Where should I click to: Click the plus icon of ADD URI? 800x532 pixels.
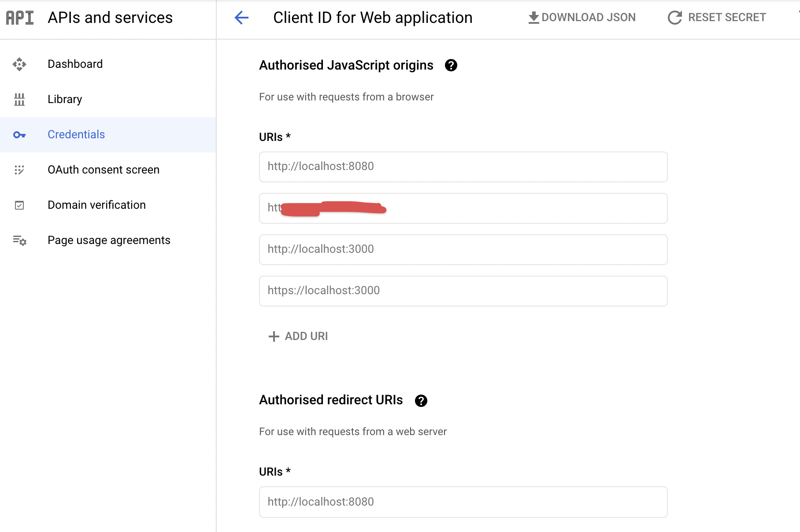pos(274,336)
